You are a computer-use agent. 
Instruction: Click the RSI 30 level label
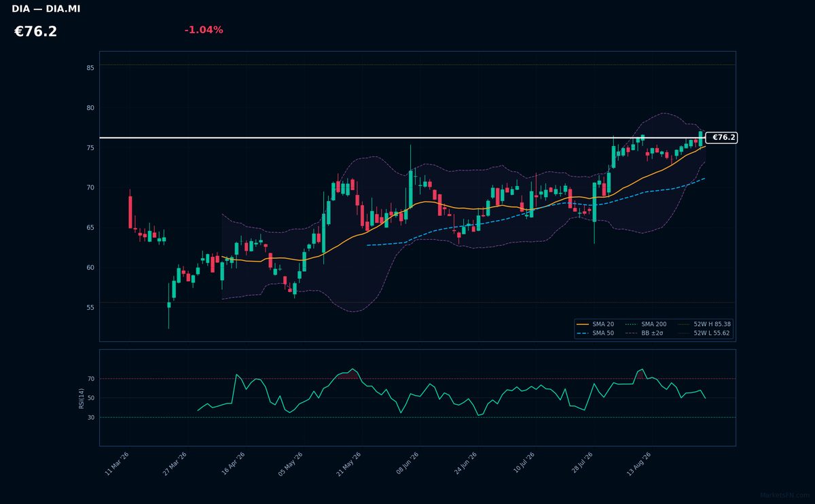coord(91,418)
